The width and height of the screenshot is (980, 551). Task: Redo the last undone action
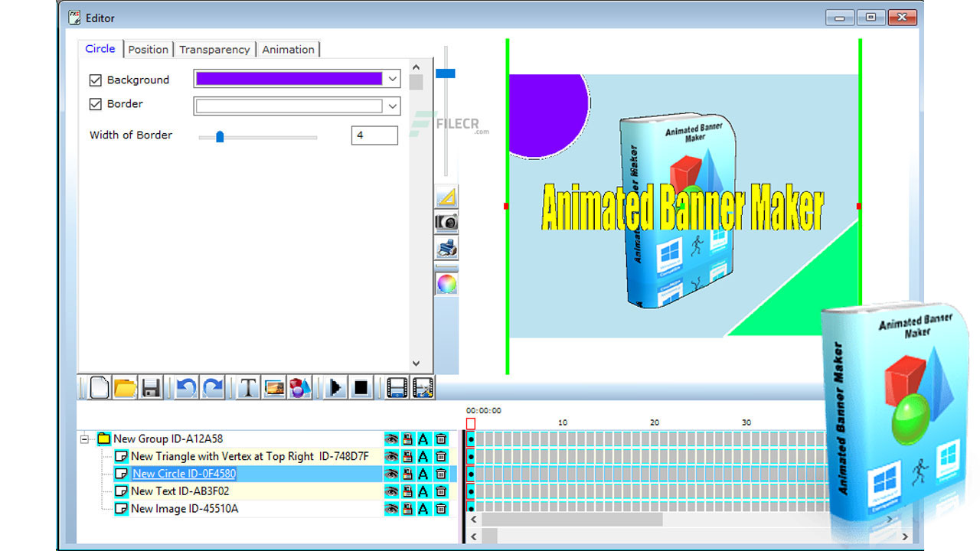212,387
